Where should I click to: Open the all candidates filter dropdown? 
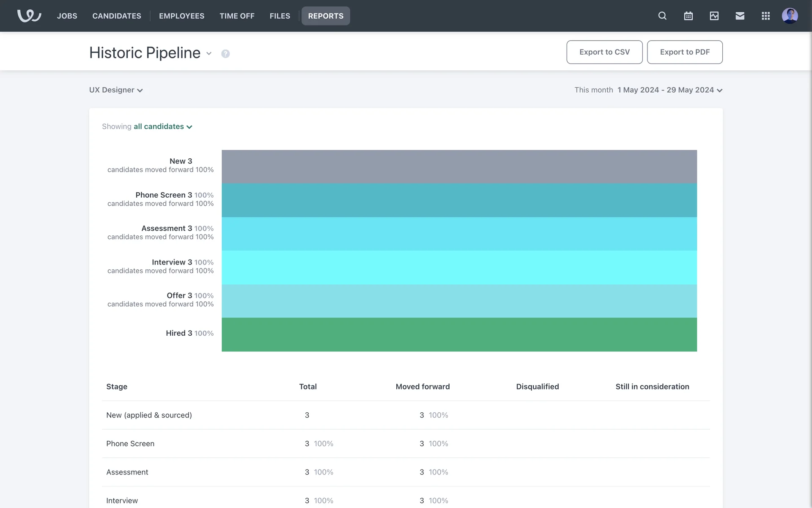point(163,127)
